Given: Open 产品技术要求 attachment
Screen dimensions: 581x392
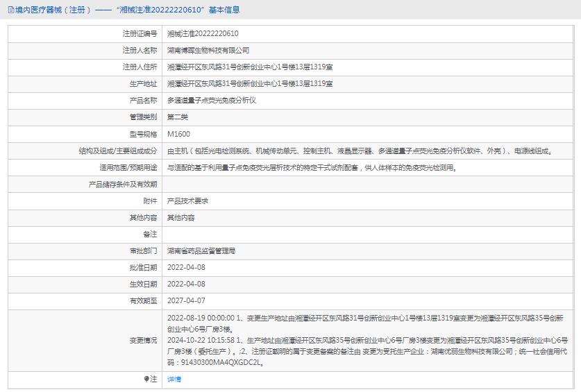Looking at the screenshot, I should click(187, 201).
